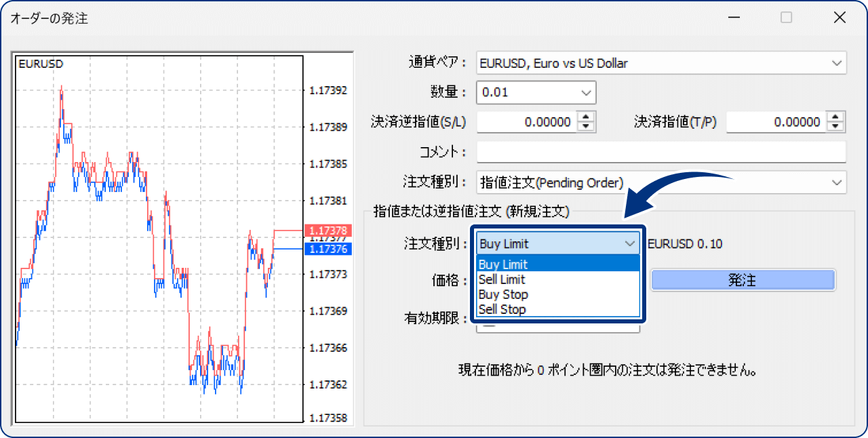Click the EURUSD 0.10 margin info text
This screenshot has width=868, height=438.
click(x=685, y=243)
